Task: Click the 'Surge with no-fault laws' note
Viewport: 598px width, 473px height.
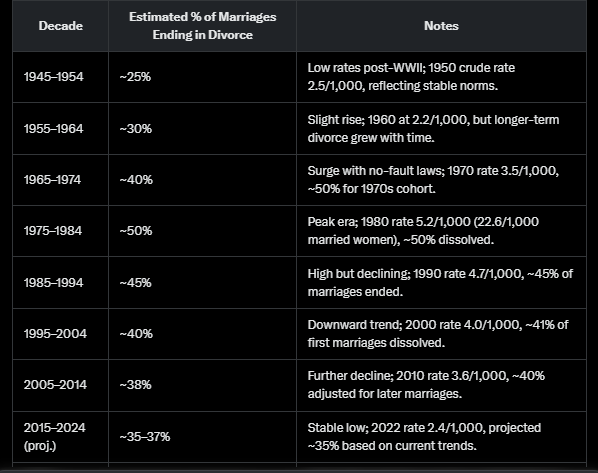Action: click(x=433, y=180)
